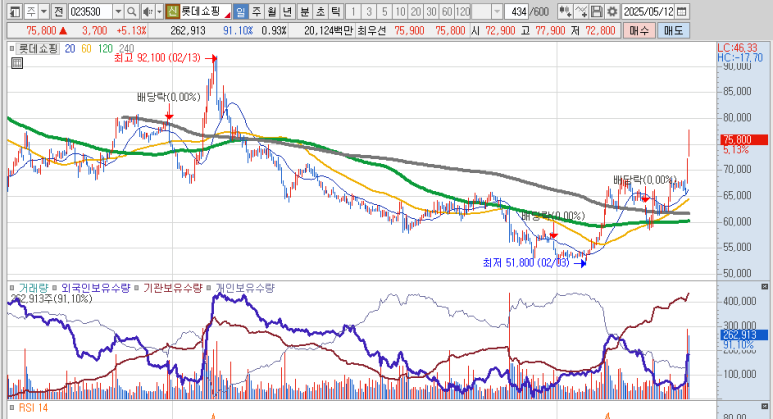Click the candle count field 434
Screen dimensions: 773x419
517,11
